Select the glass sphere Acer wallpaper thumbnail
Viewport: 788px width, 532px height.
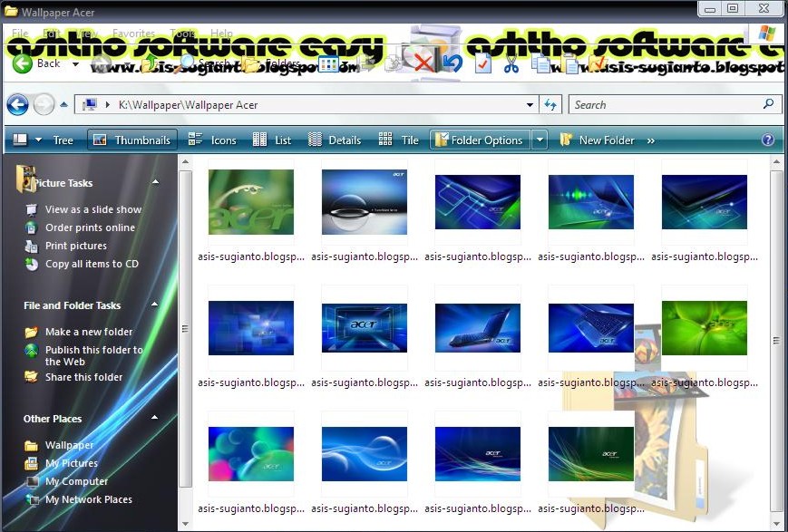(365, 202)
